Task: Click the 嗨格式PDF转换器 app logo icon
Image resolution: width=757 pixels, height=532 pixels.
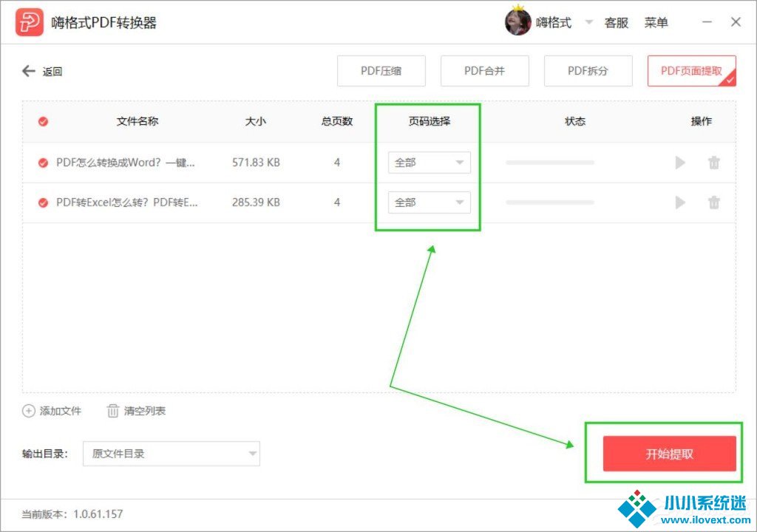Action: (x=30, y=23)
